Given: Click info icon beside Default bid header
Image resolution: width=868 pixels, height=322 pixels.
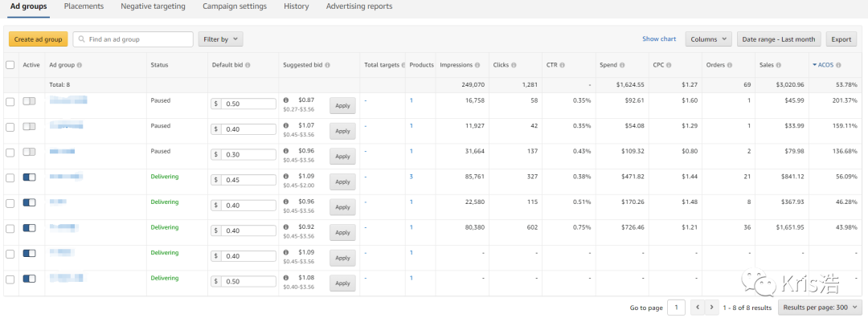Looking at the screenshot, I should coord(248,65).
